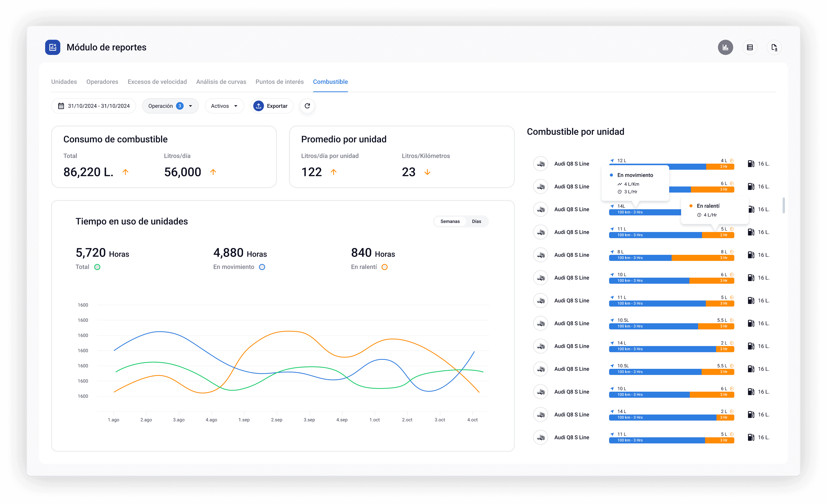
Task: Click the upload icon on Exportar
Action: pos(259,106)
